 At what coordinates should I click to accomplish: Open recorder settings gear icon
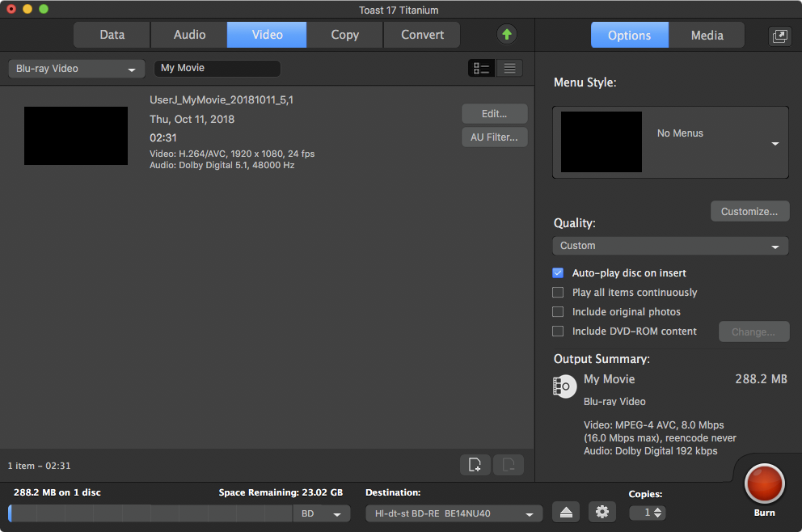602,512
